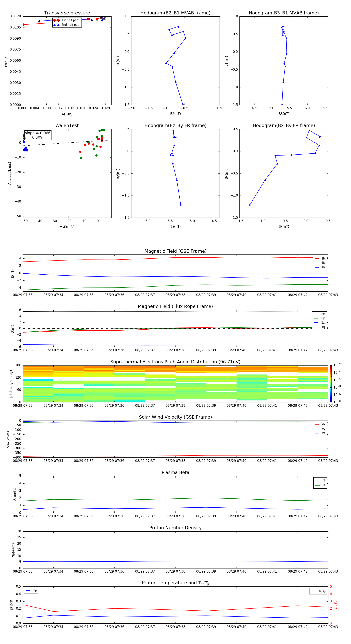The height and width of the screenshot is (644, 351).
Task: Click the 'Proton Temperature and Te/Tp' title
Action: pyautogui.click(x=175, y=583)
